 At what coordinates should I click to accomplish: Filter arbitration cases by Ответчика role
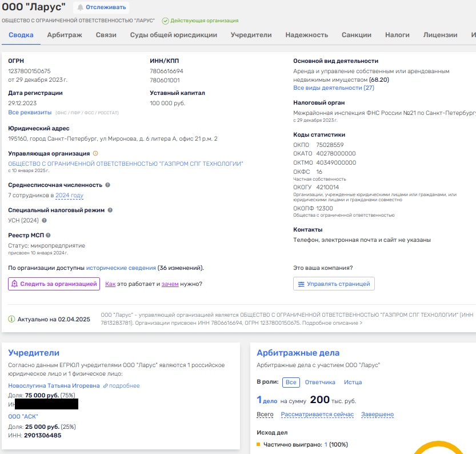320,383
